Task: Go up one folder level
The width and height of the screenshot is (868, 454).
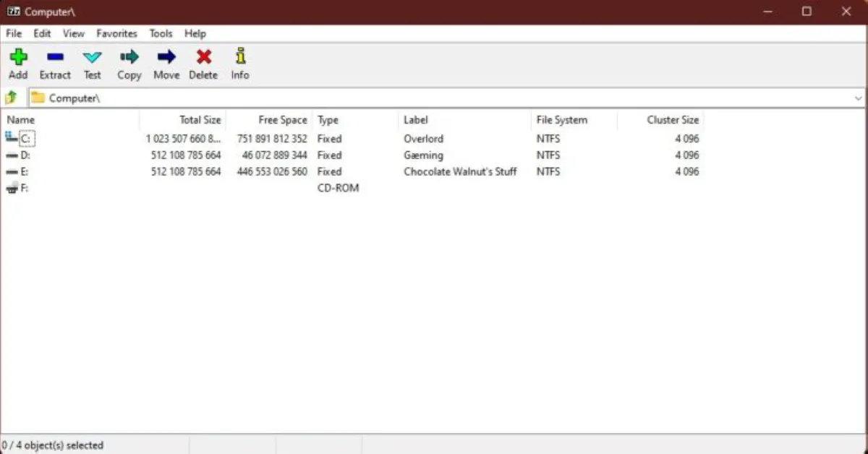Action: 11,98
